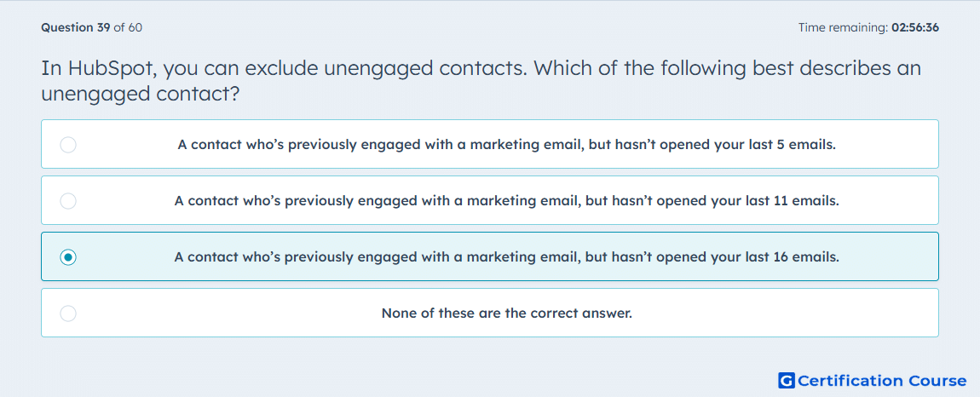Image resolution: width=980 pixels, height=397 pixels.
Task: Click the "Time remaining:" label
Action: point(843,27)
